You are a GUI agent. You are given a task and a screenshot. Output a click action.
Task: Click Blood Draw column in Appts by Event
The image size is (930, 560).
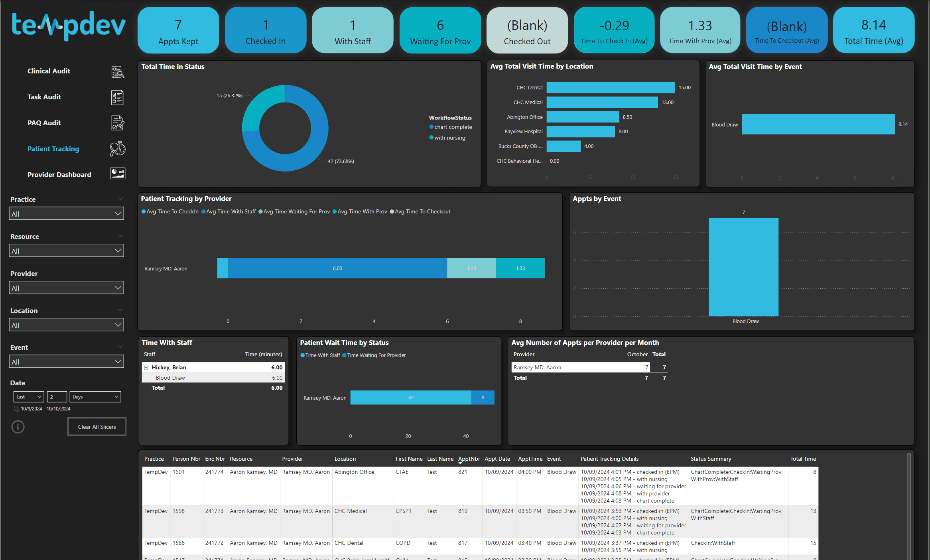(743, 267)
